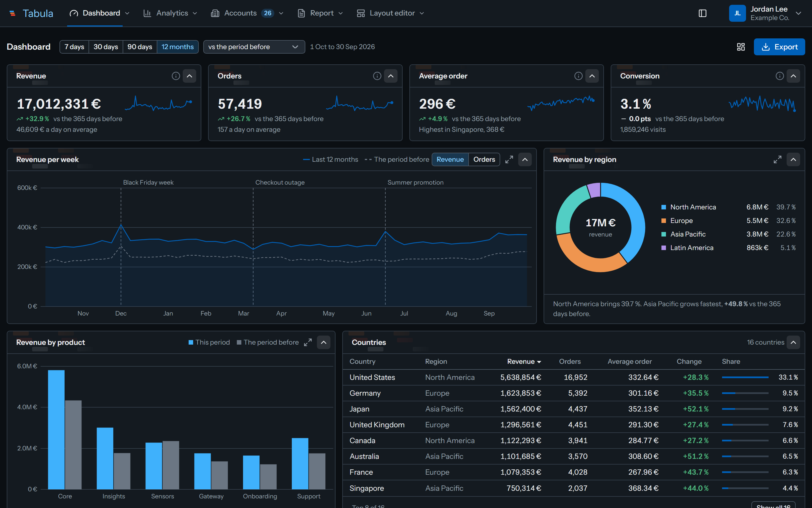812x508 pixels.
Task: Click Japan's +52.1 % change value
Action: click(x=696, y=409)
